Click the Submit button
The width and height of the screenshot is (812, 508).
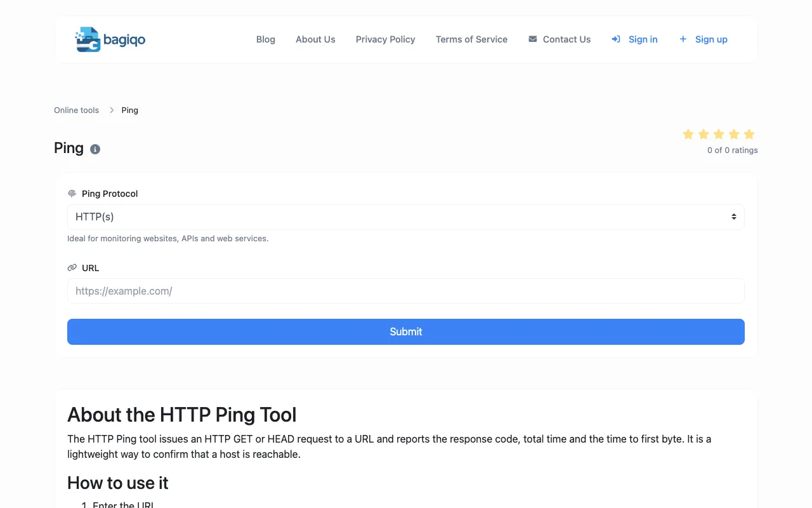[x=406, y=331]
